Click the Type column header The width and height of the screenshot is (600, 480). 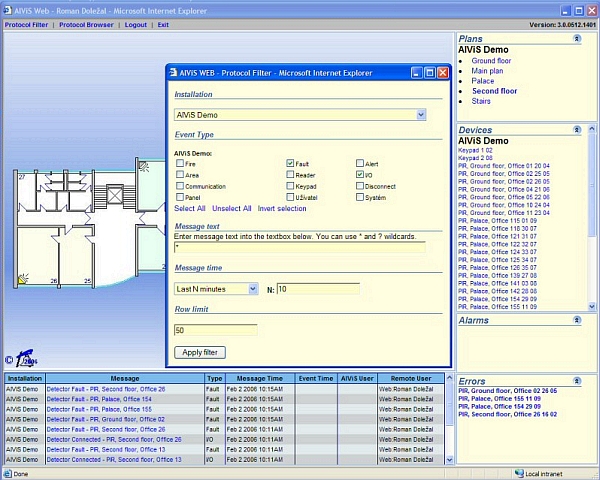coord(215,378)
